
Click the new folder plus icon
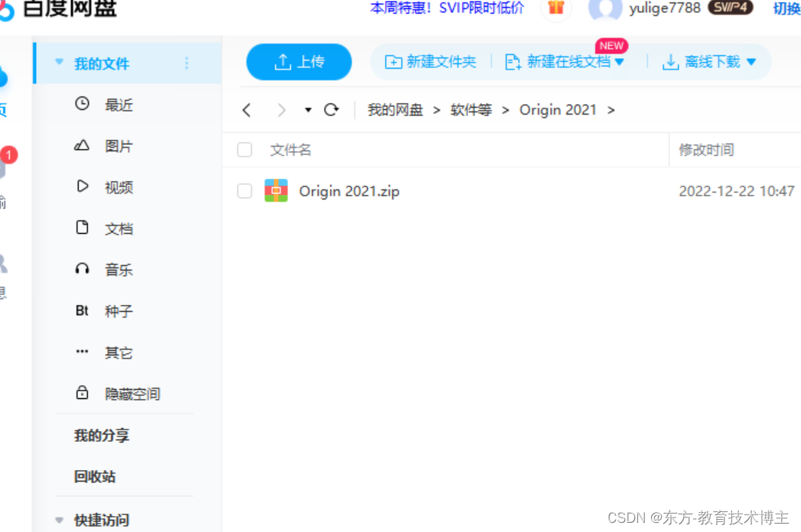point(392,62)
